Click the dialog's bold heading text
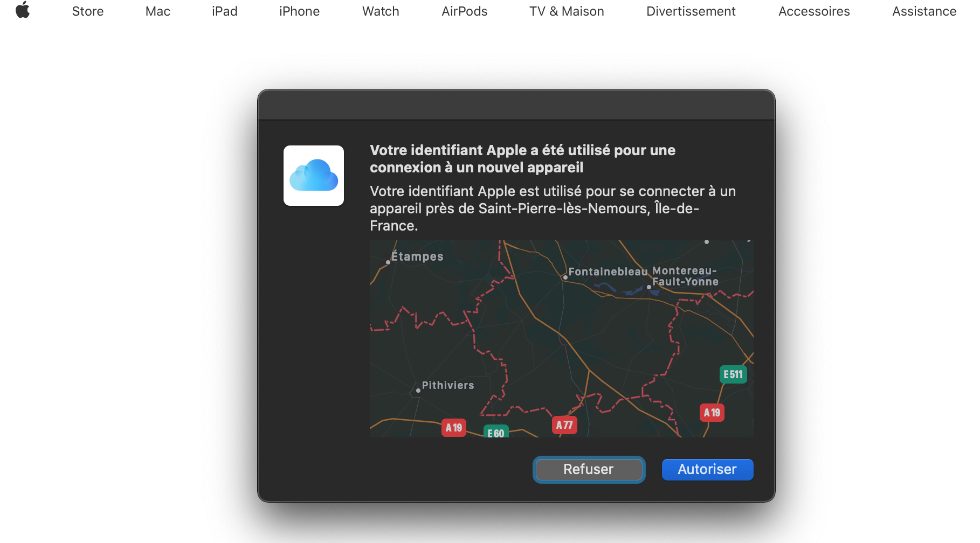Image resolution: width=980 pixels, height=543 pixels. pos(522,159)
